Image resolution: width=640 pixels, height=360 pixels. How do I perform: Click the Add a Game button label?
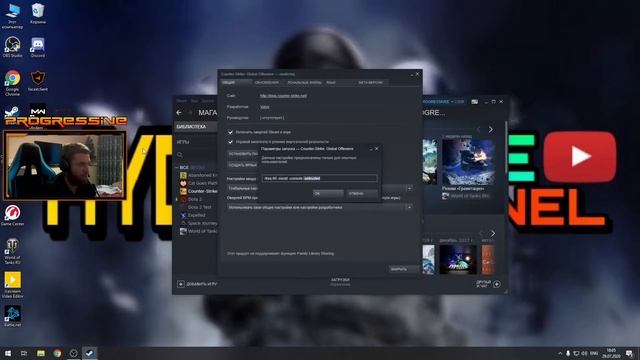click(202, 284)
